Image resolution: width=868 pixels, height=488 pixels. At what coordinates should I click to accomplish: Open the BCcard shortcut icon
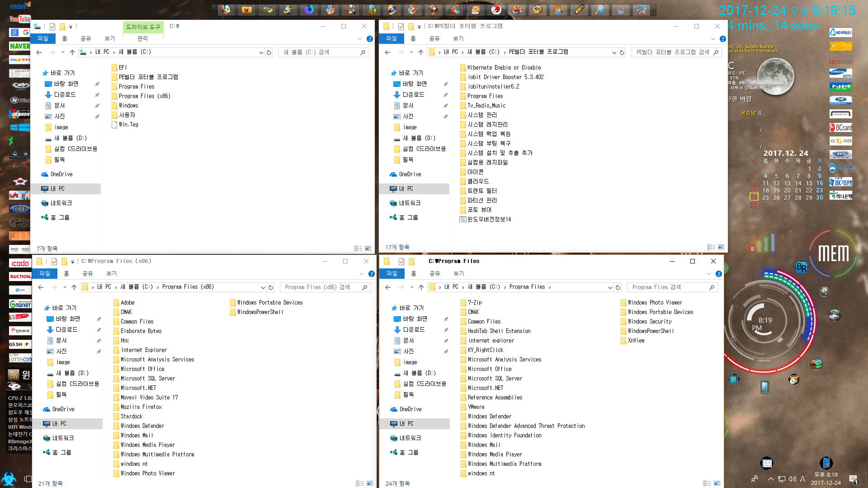(841, 128)
